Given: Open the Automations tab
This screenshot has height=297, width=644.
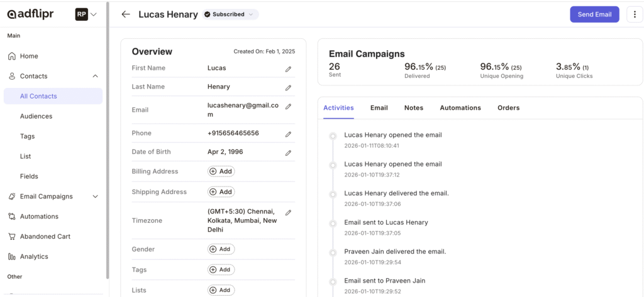Looking at the screenshot, I should pos(460,108).
